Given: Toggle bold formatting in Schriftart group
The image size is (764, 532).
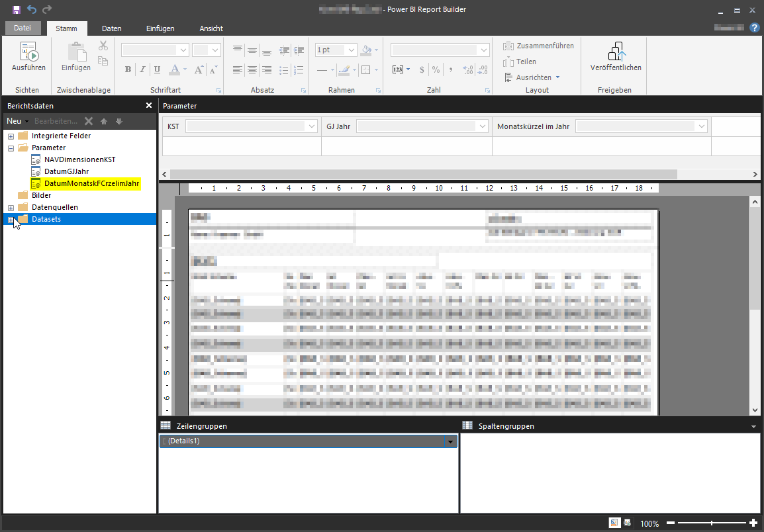Looking at the screenshot, I should click(x=128, y=69).
